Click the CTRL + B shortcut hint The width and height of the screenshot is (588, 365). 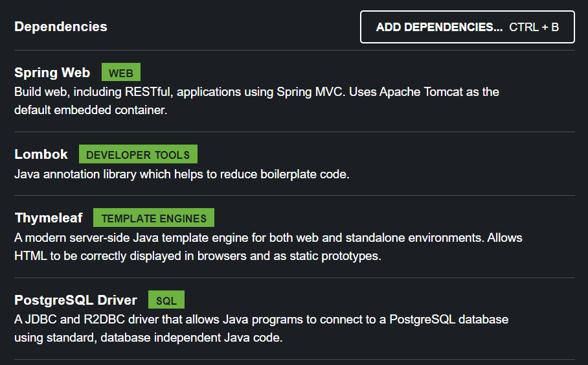534,27
